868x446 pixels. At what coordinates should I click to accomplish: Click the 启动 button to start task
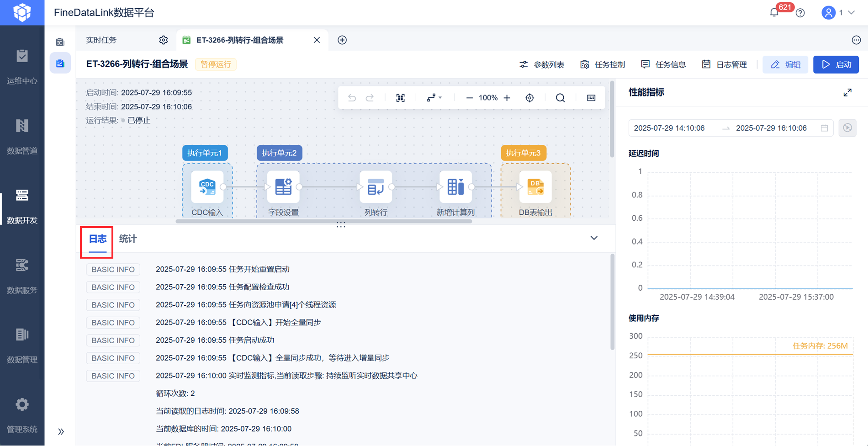[836, 64]
